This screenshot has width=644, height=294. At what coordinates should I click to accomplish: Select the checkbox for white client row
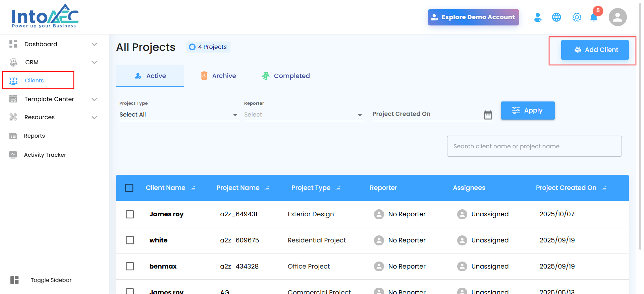pyautogui.click(x=130, y=240)
